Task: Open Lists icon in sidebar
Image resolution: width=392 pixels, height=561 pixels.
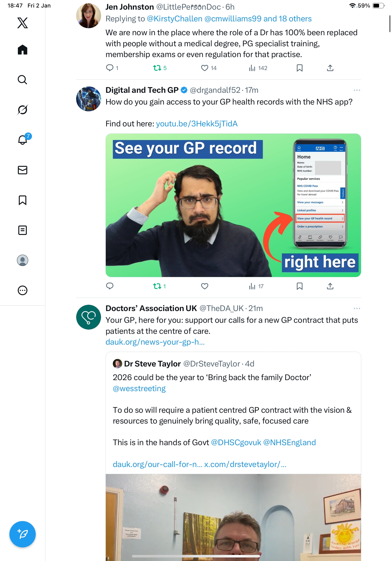Action: [x=23, y=230]
